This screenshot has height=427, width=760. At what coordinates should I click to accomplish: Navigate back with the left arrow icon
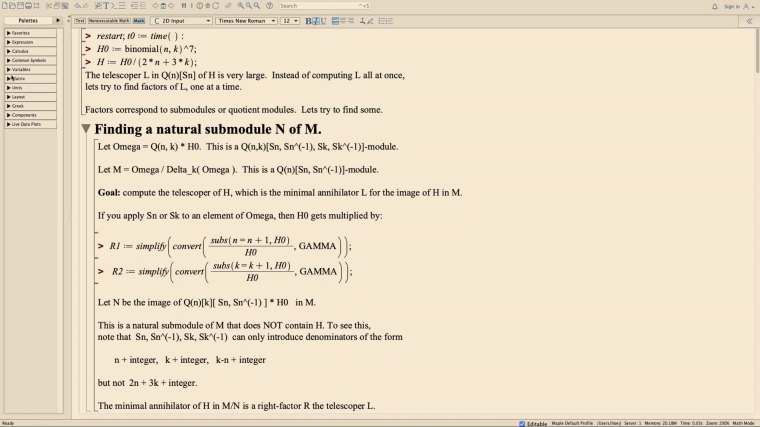coord(155,6)
